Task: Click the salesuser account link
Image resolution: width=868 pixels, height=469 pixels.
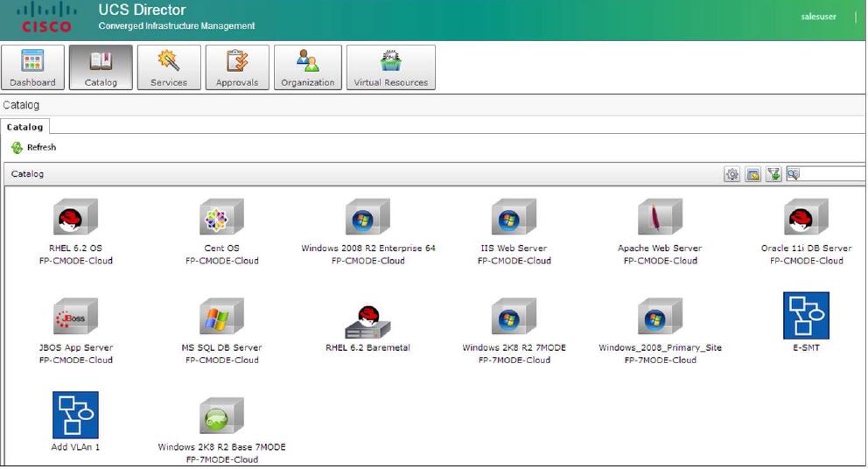Action: 818,17
